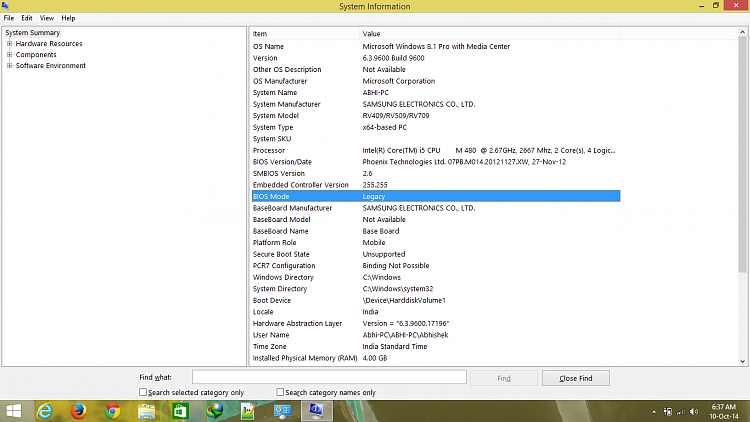Select the Boot Device row
Screen dimensions: 750x422
coord(436,300)
